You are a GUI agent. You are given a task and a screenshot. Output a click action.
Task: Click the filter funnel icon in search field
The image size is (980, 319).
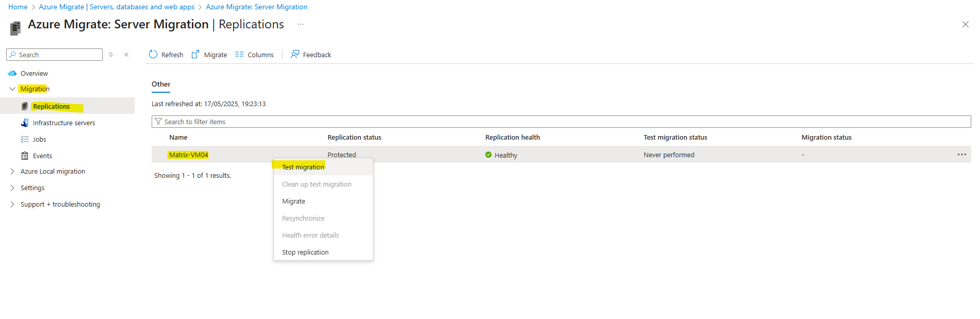coord(158,122)
